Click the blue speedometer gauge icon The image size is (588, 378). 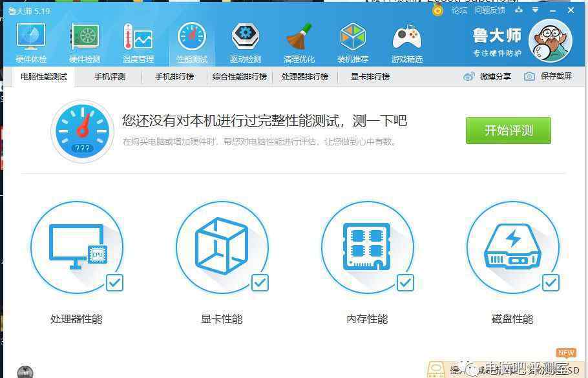point(83,131)
